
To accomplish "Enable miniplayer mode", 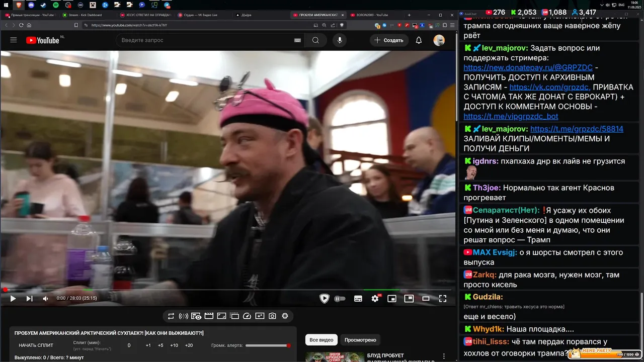I will click(x=392, y=299).
